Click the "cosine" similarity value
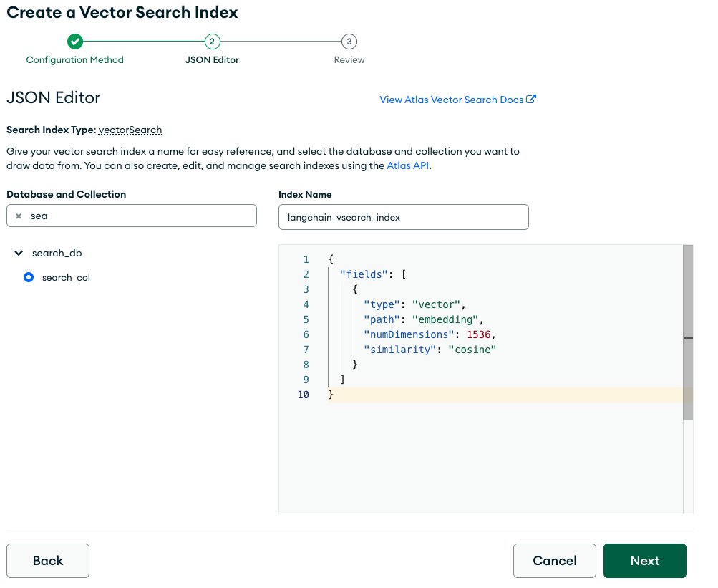Screen dimensions: 718x588 tap(472, 350)
